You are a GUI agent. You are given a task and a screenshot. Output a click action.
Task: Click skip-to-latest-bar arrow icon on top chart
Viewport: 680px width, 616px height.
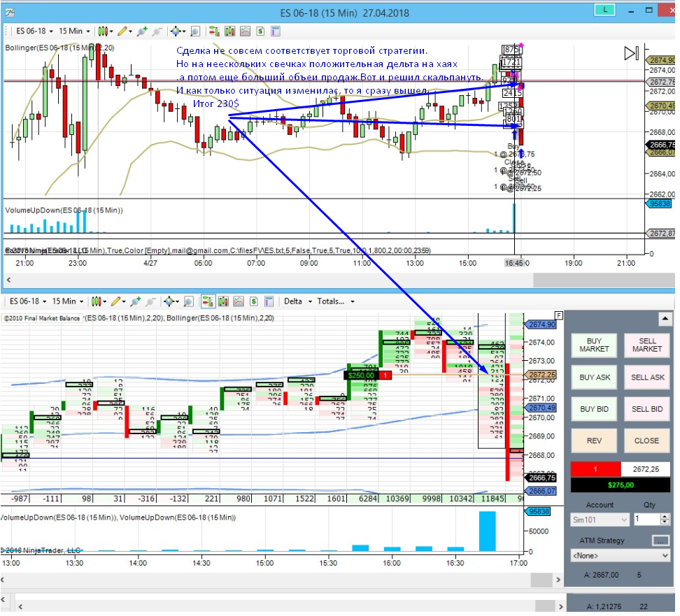[x=632, y=53]
